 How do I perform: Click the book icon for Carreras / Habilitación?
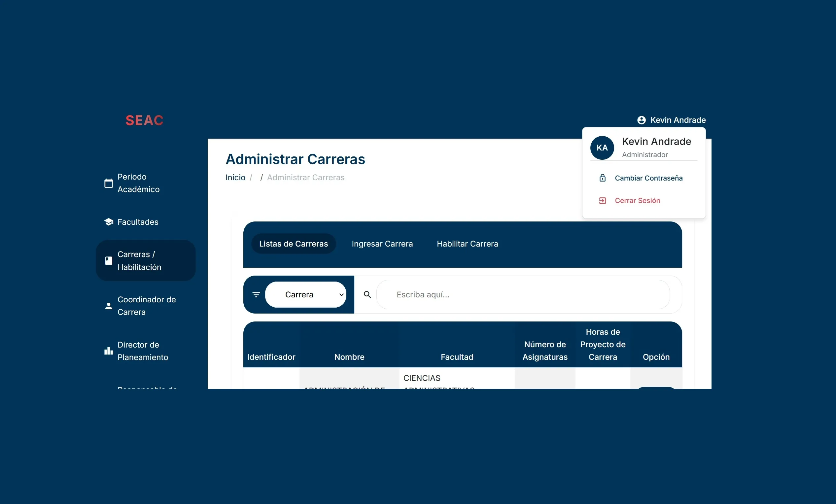tap(109, 260)
